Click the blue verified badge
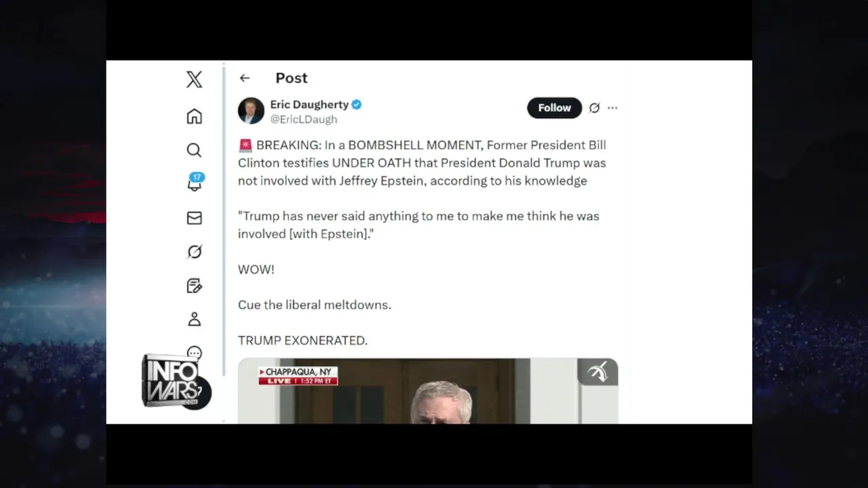868x488 pixels. point(357,104)
